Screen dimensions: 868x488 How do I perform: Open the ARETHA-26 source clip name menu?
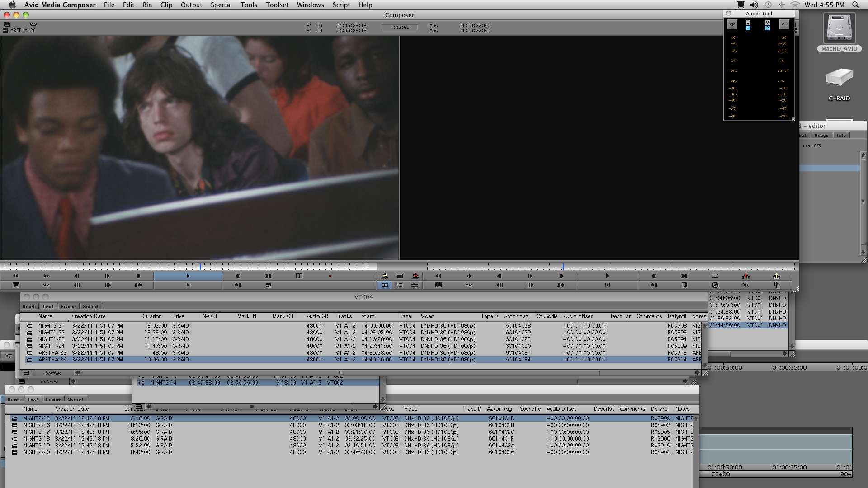pyautogui.click(x=23, y=31)
